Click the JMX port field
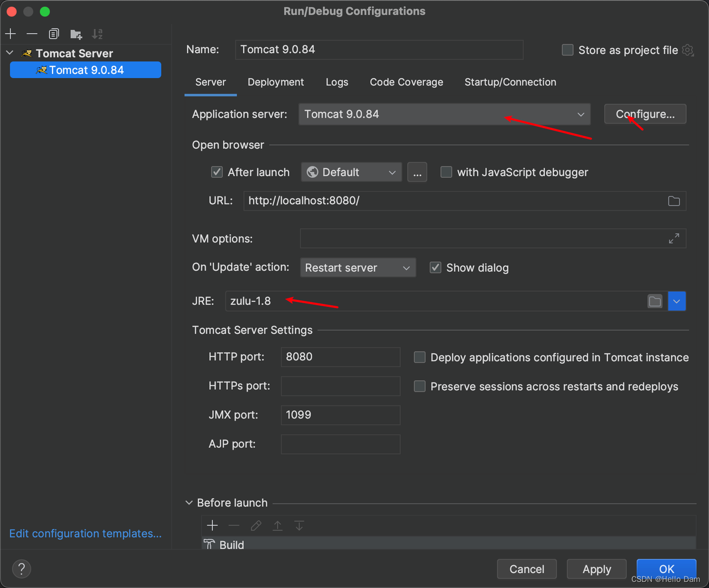The width and height of the screenshot is (709, 588). click(x=341, y=415)
